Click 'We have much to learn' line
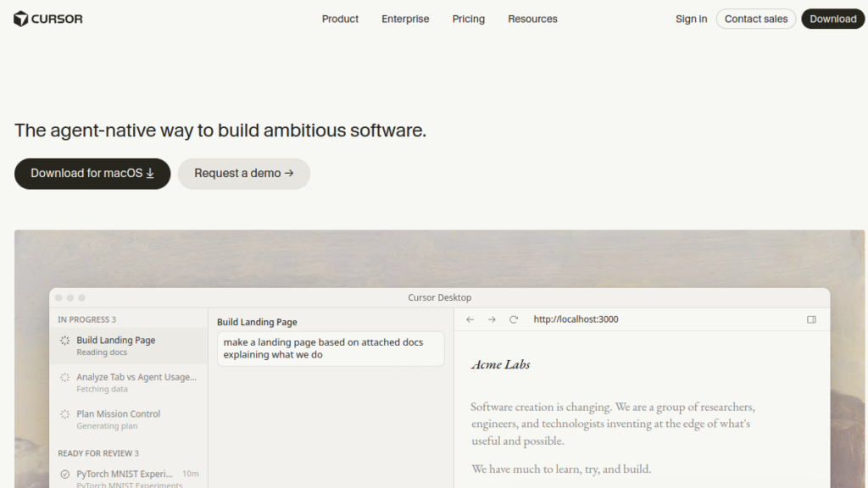 click(561, 469)
